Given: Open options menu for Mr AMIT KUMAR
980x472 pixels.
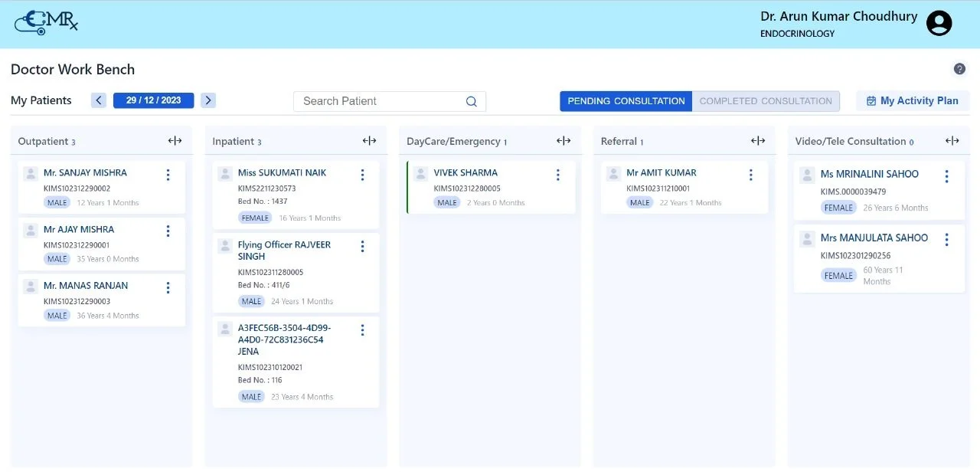Looking at the screenshot, I should click(750, 175).
